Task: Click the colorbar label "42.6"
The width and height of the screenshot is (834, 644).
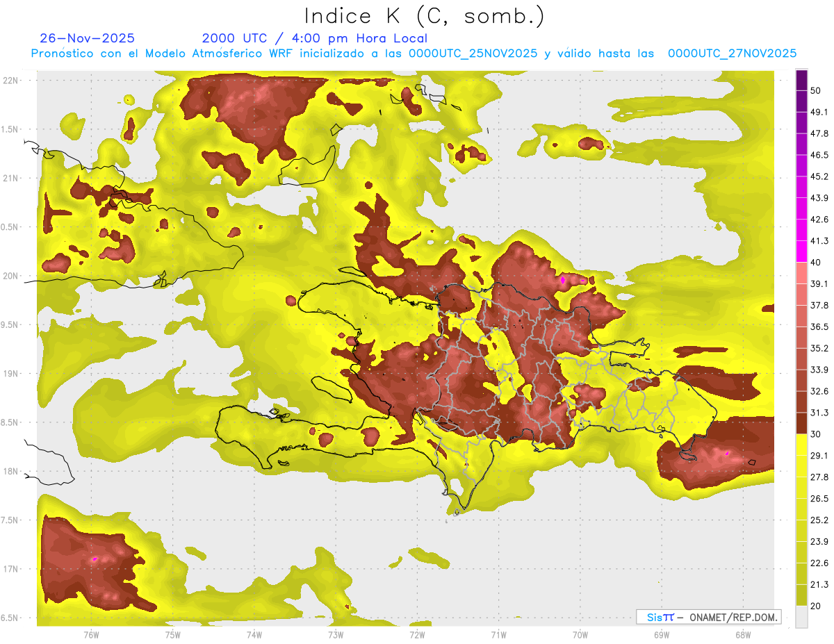Action: point(819,220)
